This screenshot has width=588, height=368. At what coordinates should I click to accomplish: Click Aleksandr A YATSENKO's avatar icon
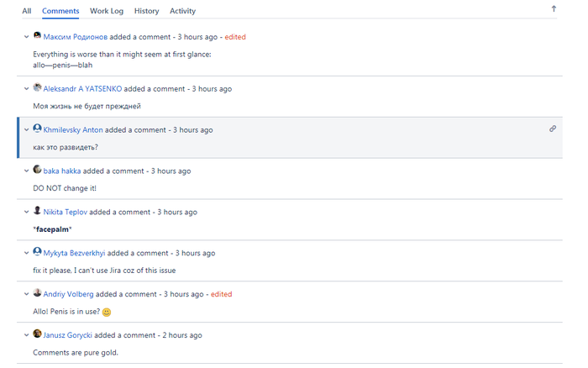38,88
